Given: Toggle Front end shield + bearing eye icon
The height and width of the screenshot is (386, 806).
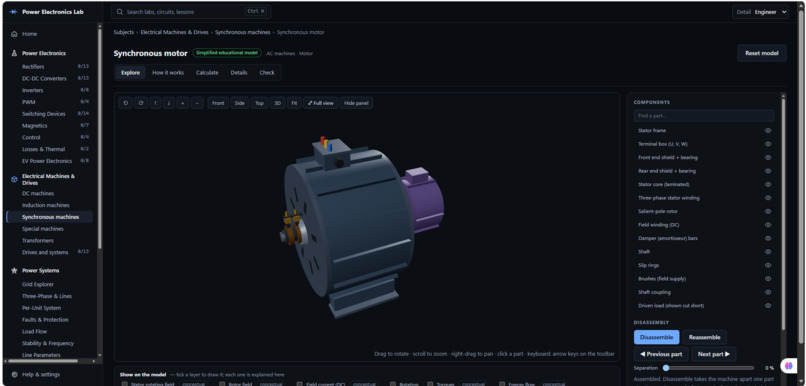Looking at the screenshot, I should [x=768, y=157].
